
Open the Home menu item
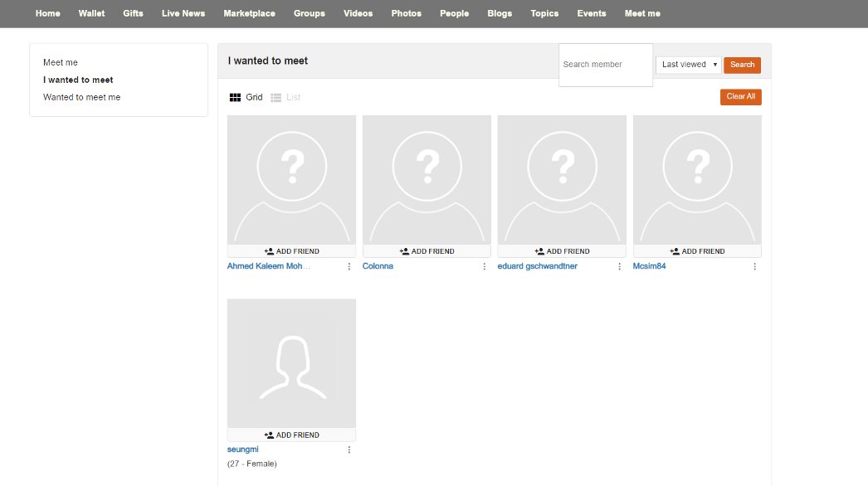(47, 13)
